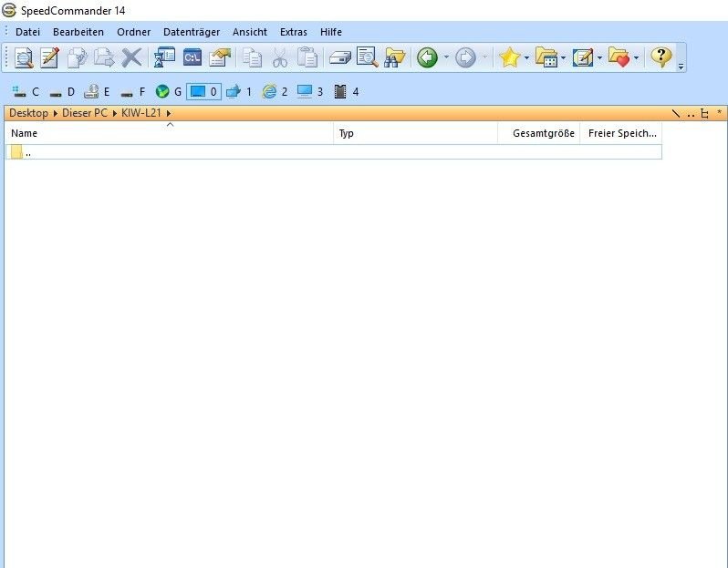This screenshot has height=568, width=728.
Task: Click the folder calendar history icon
Action: [546, 57]
